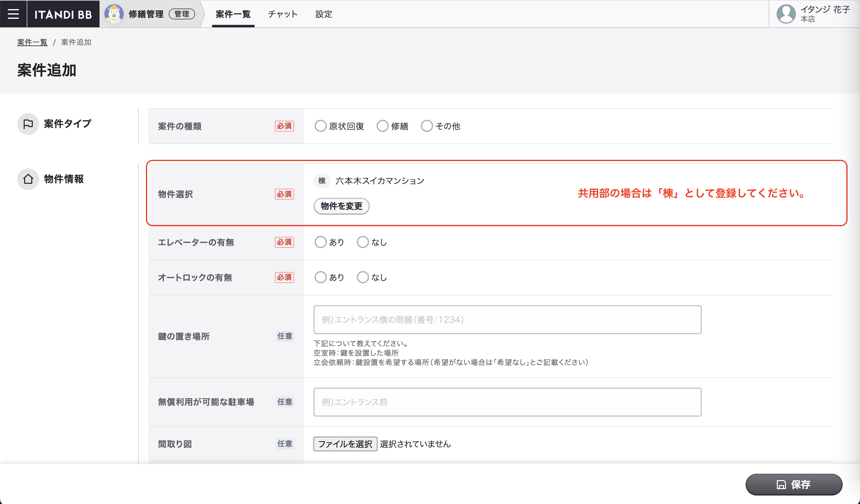860x504 pixels.
Task: Select あり for エレベーターの有無
Action: point(320,242)
